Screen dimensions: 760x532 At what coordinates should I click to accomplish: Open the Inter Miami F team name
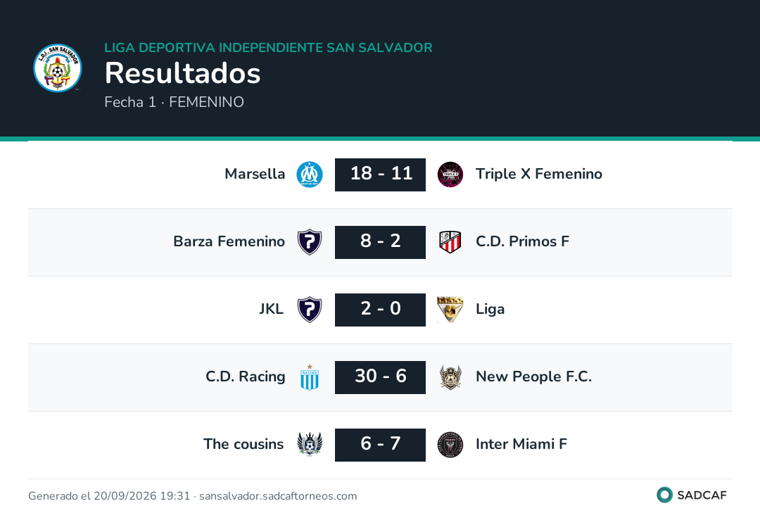[x=521, y=444]
